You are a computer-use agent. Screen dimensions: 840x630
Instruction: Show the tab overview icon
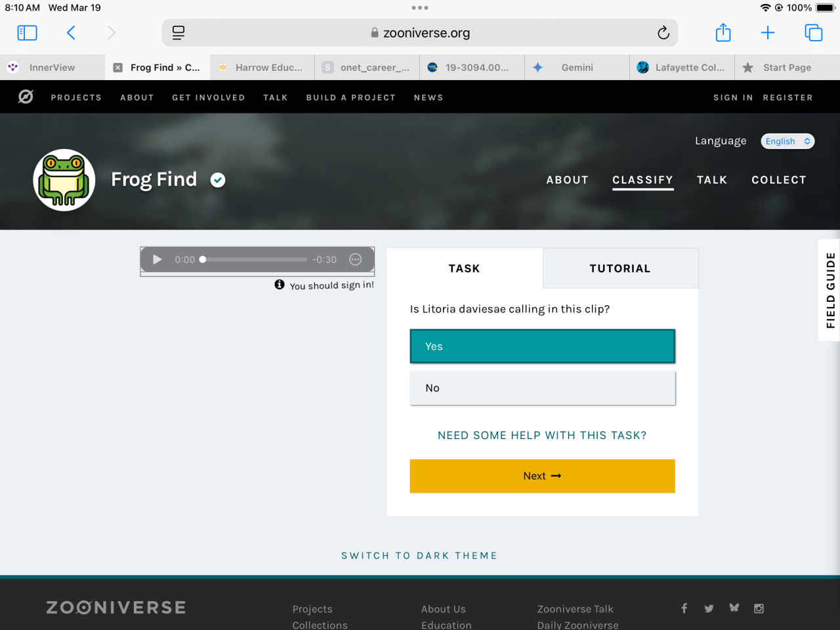point(814,33)
